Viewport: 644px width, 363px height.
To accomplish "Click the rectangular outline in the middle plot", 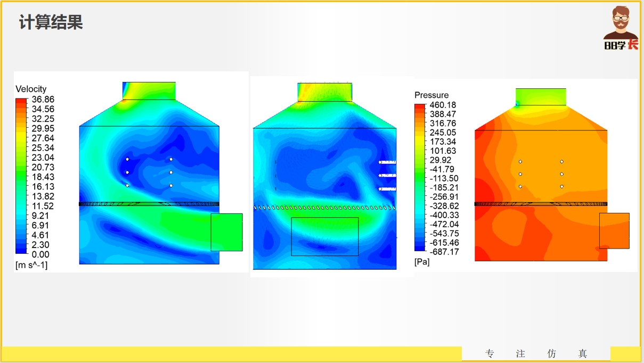I will tap(324, 236).
